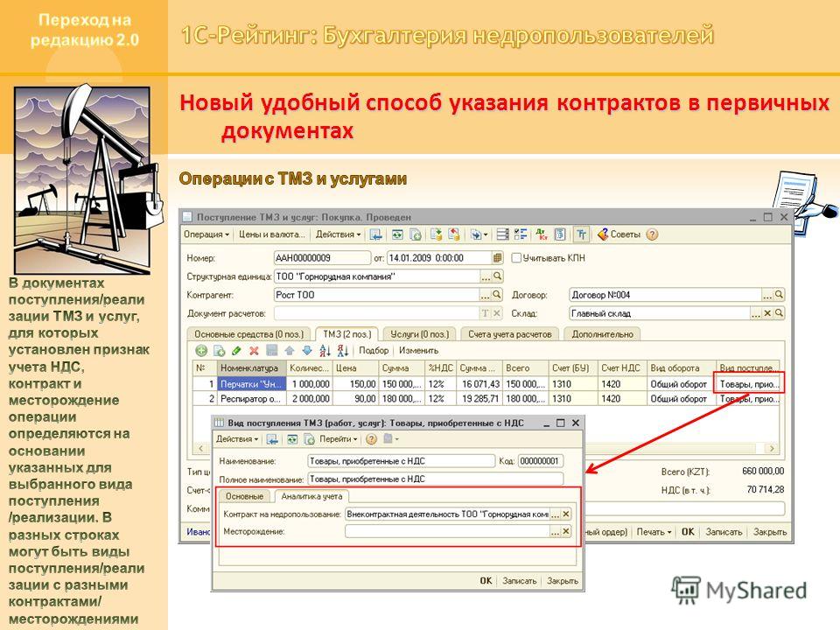The width and height of the screenshot is (840, 630).
Task: Select the Аналитика учета tab
Action: (311, 497)
